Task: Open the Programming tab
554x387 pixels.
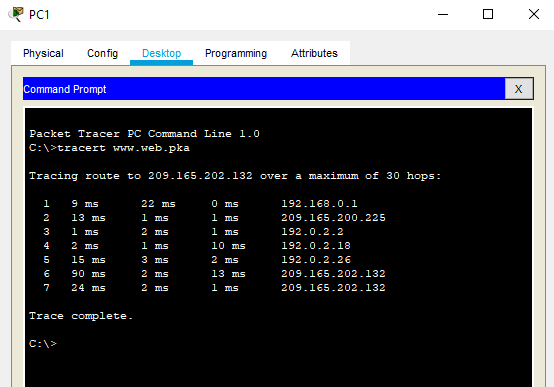Action: (x=236, y=53)
